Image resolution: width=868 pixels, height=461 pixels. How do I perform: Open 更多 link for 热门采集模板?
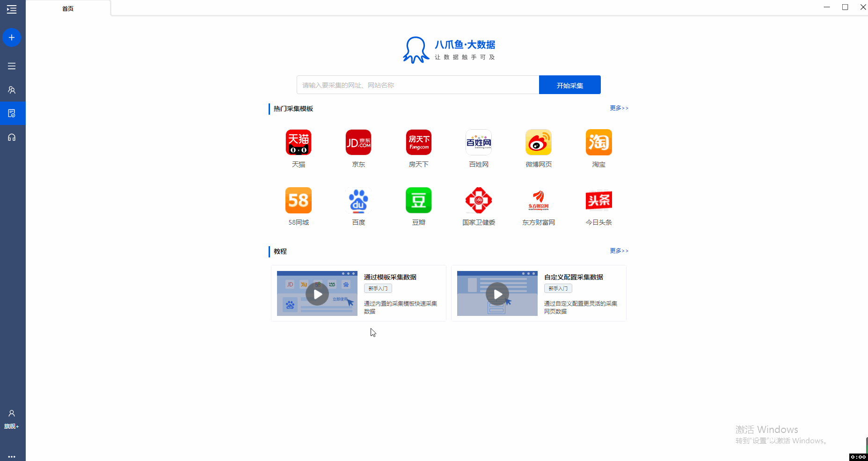pyautogui.click(x=619, y=108)
